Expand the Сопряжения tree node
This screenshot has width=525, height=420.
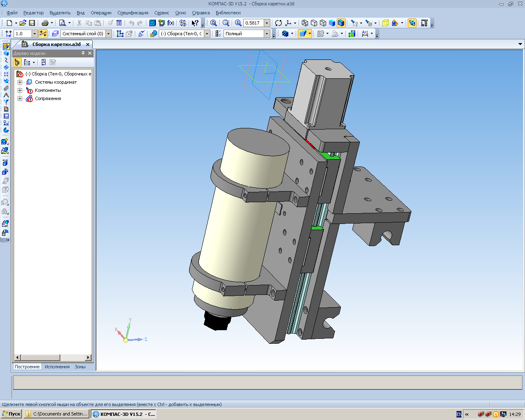coord(20,98)
